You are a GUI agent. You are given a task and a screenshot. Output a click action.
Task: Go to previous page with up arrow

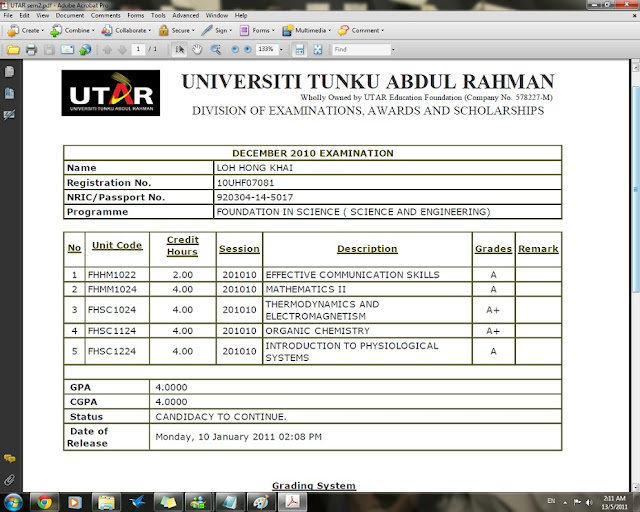point(107,50)
